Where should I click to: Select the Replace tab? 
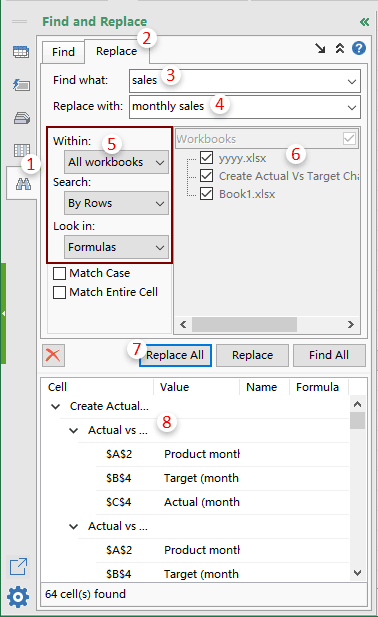pyautogui.click(x=116, y=51)
